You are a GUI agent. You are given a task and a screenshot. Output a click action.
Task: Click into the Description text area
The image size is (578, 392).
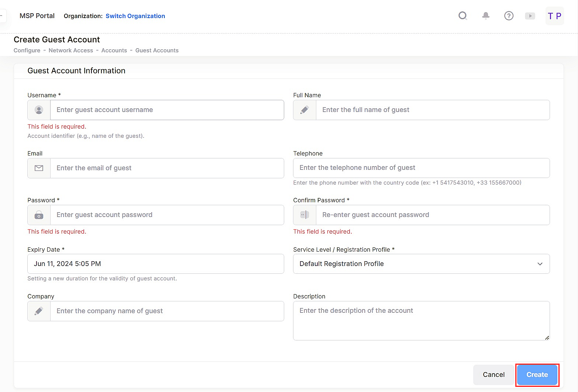[x=421, y=321]
